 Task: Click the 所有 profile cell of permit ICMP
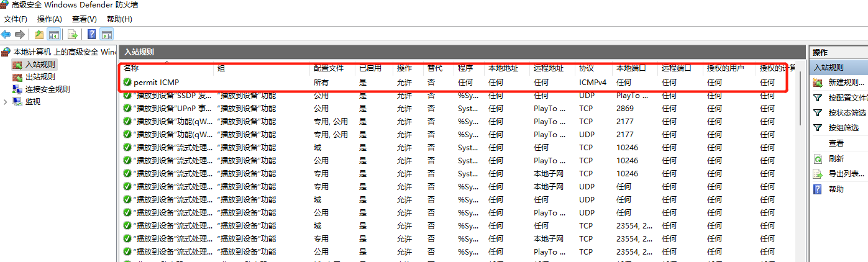[321, 82]
